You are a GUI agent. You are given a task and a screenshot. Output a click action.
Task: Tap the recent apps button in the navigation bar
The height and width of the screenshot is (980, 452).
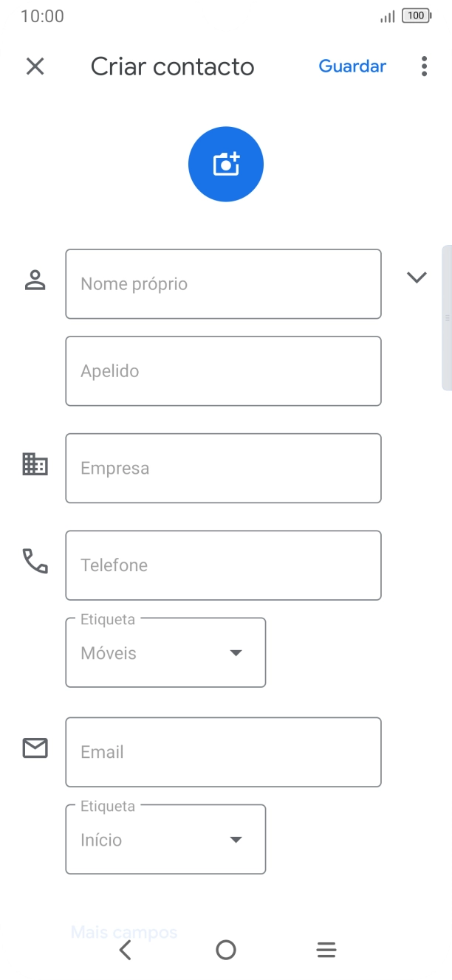326,950
